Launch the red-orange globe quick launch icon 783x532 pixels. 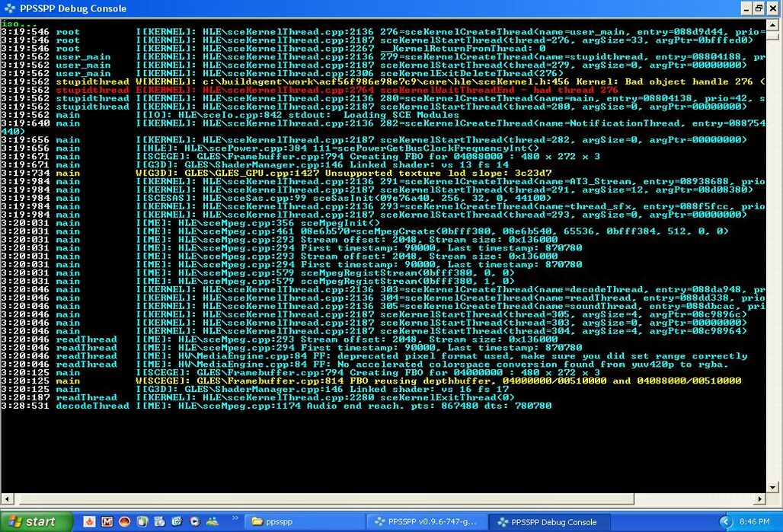pos(124,522)
